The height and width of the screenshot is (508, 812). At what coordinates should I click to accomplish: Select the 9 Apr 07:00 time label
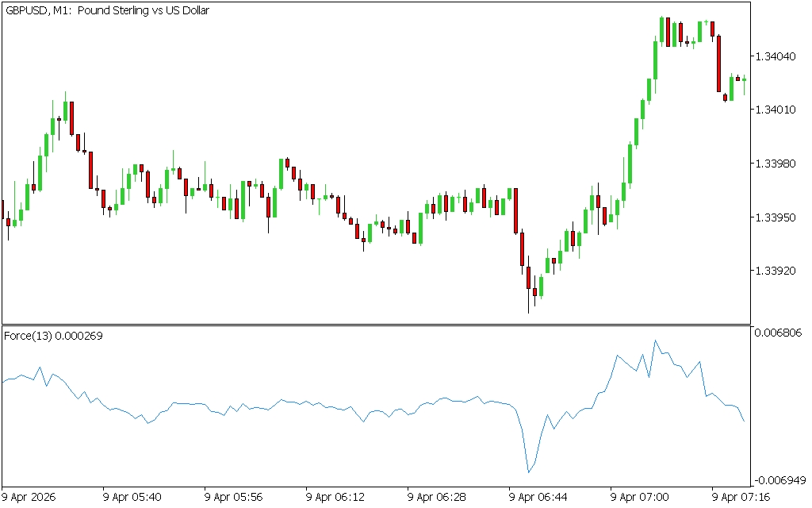point(641,497)
